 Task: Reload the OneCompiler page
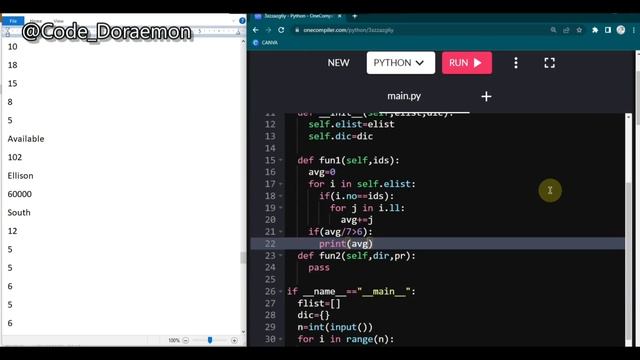click(x=281, y=30)
